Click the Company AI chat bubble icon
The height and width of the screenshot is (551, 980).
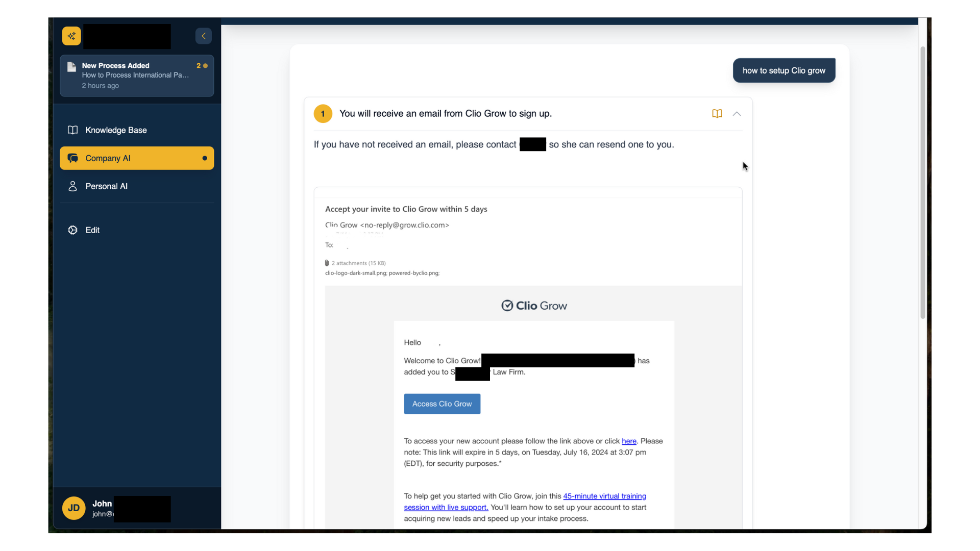pyautogui.click(x=73, y=158)
